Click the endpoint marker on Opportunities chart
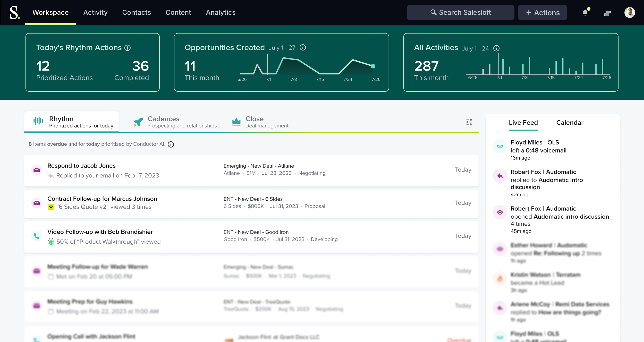Viewport: 644px width, 342px height. 373,66
